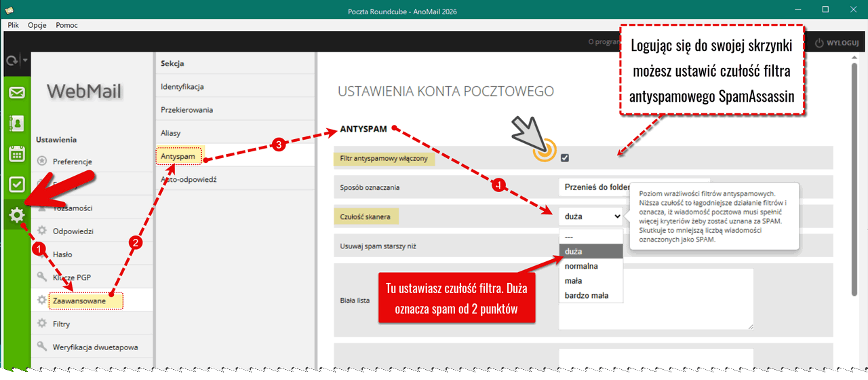Click key icon beside Weryfikacja dwuetapowa
868x380 pixels.
42,347
